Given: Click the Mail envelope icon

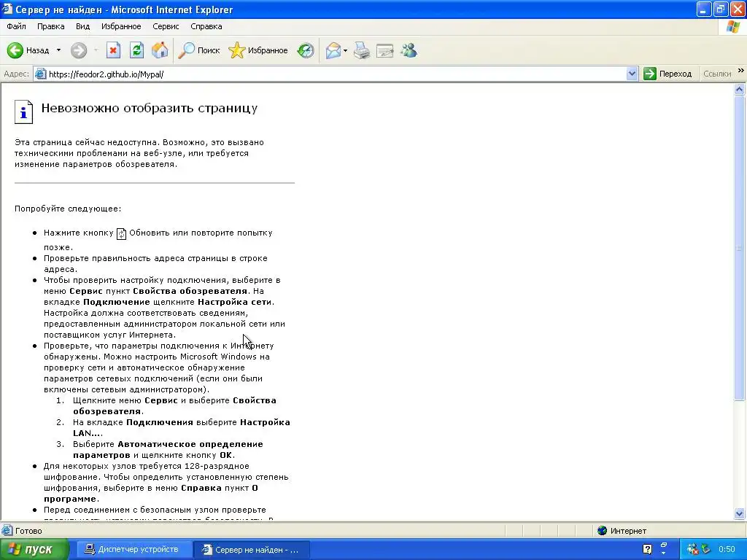Looking at the screenshot, I should (x=333, y=50).
